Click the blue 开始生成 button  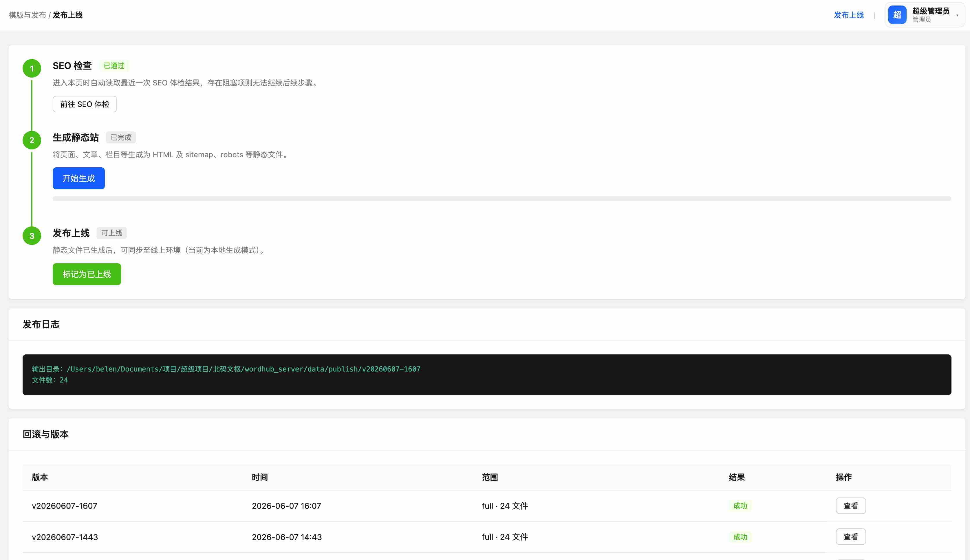click(x=78, y=178)
